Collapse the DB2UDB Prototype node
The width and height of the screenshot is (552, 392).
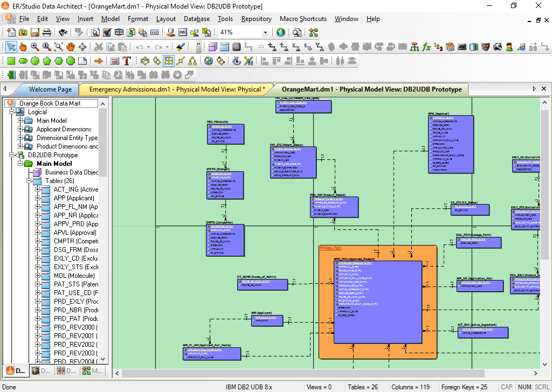(12, 155)
